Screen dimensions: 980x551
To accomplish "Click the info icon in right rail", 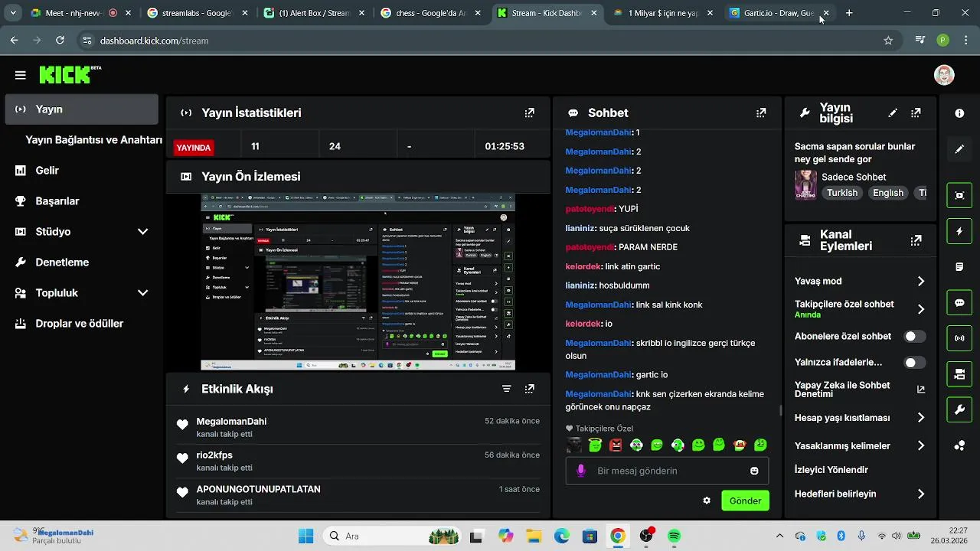I will point(959,113).
